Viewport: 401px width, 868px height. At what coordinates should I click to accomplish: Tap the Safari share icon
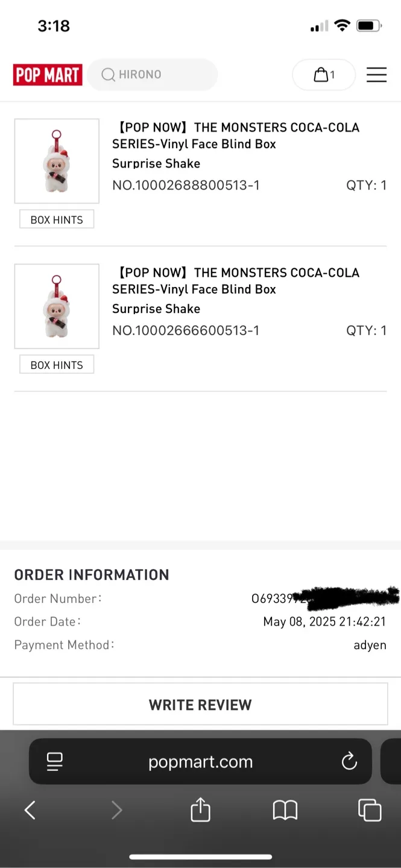(200, 810)
